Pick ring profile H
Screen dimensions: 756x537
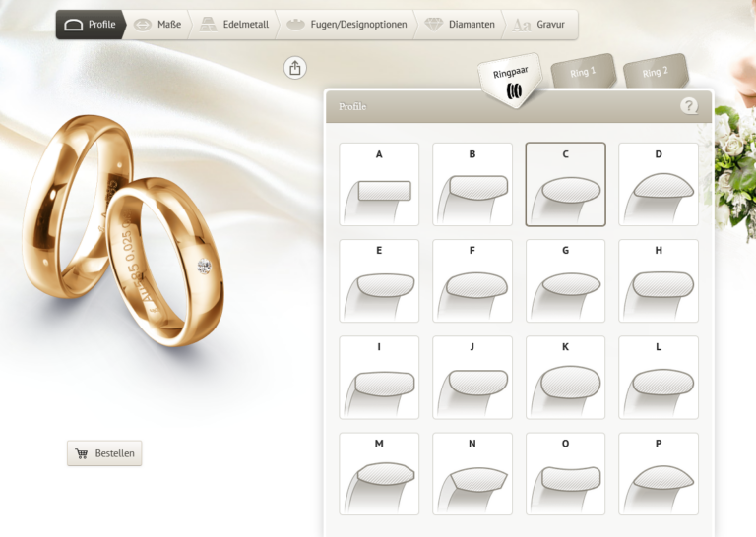coord(659,281)
